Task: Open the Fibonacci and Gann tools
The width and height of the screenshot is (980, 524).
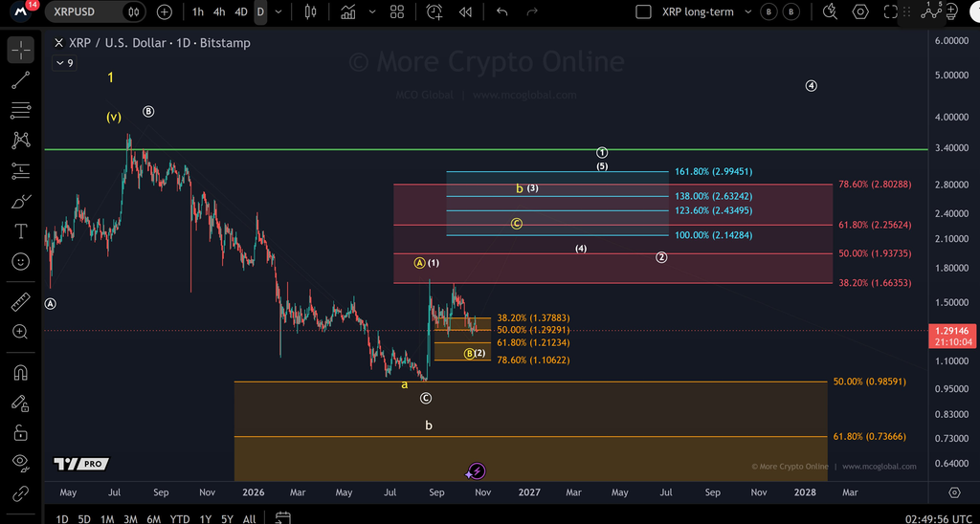Action: 21,111
